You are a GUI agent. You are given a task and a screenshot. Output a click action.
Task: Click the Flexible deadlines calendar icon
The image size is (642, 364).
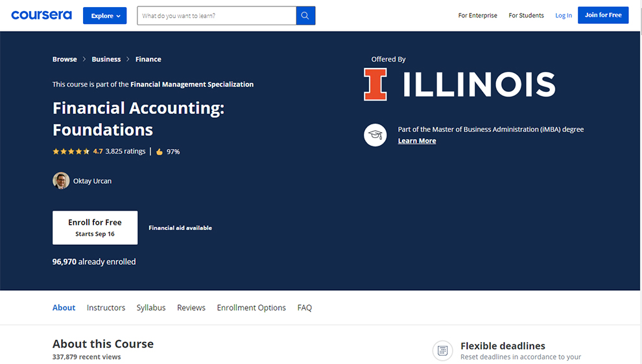point(443,350)
